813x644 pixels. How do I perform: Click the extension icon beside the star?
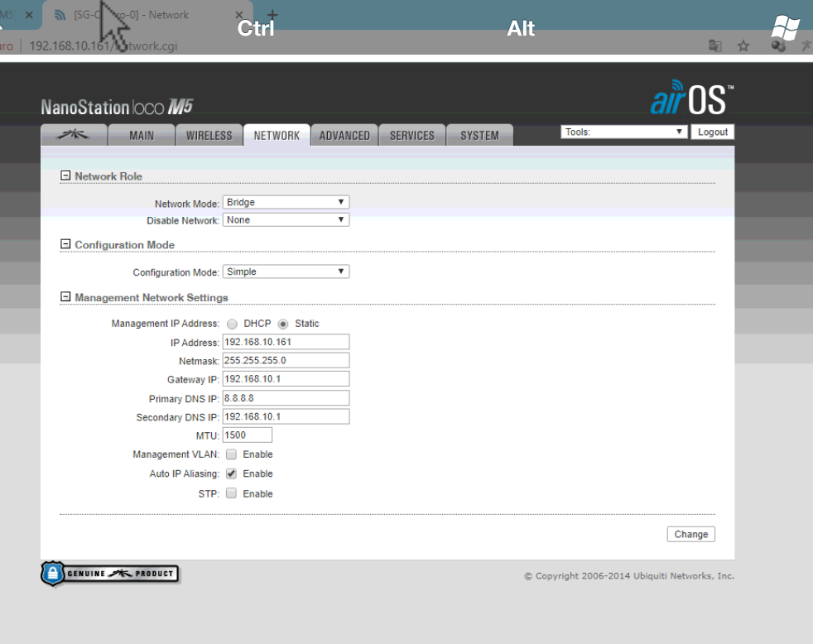pos(777,46)
